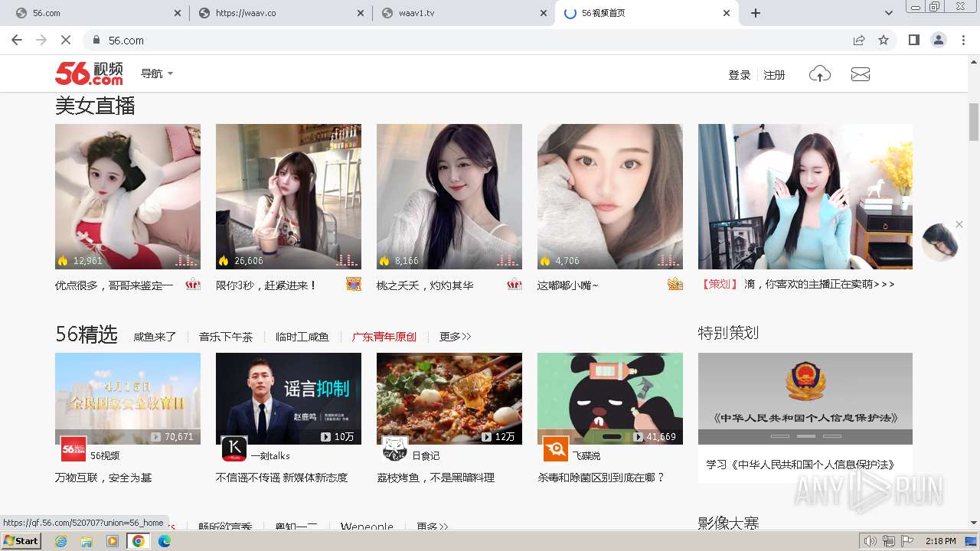
Task: Open a new browser tab
Action: (x=756, y=13)
